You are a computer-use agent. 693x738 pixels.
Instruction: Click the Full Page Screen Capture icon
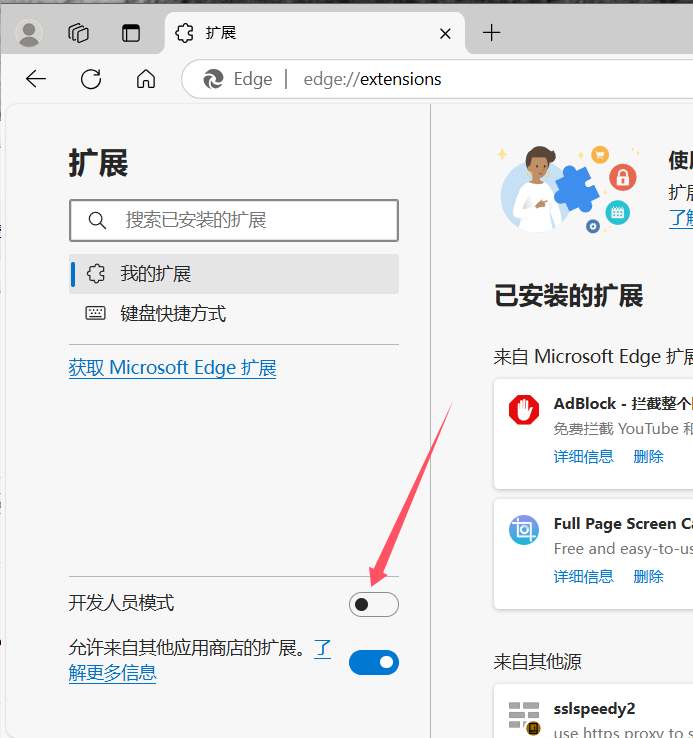pyautogui.click(x=523, y=530)
